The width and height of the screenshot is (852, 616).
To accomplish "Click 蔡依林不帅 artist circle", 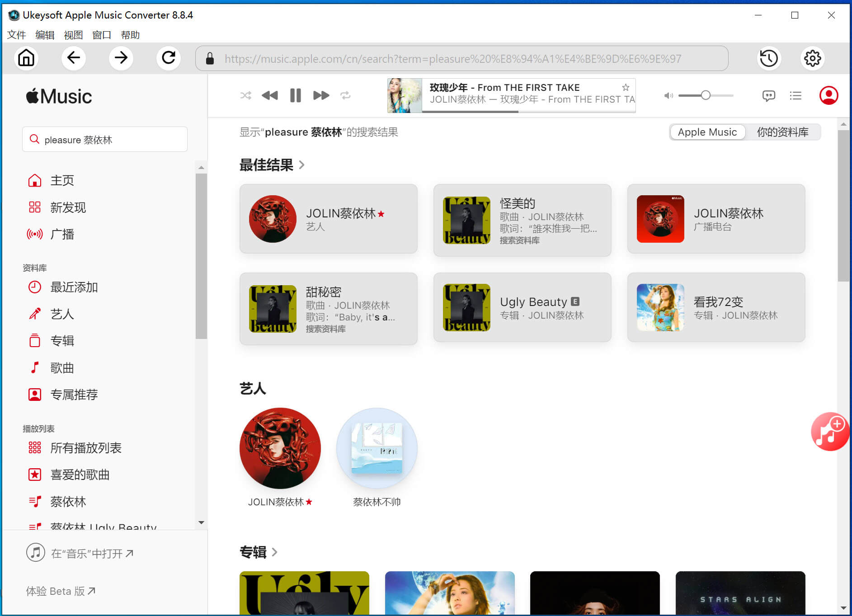I will tap(377, 448).
